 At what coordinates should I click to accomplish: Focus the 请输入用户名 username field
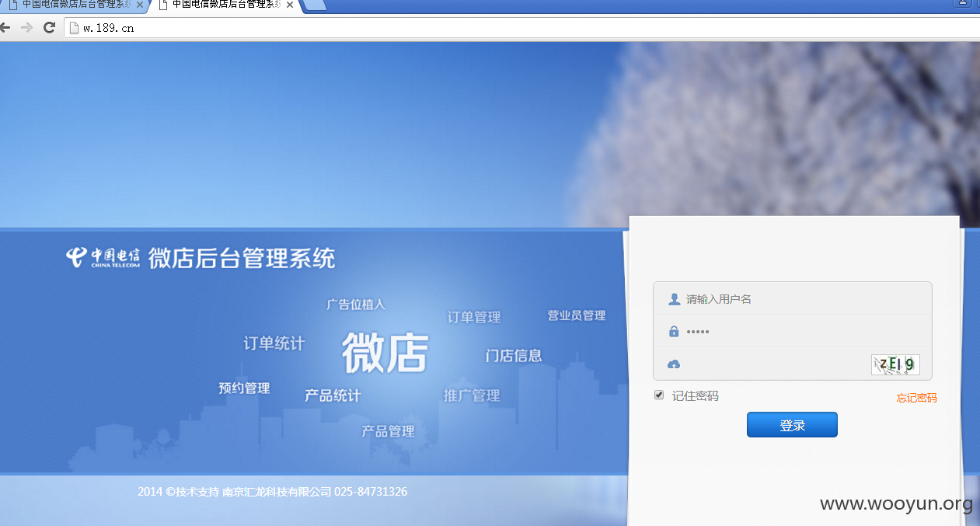792,298
